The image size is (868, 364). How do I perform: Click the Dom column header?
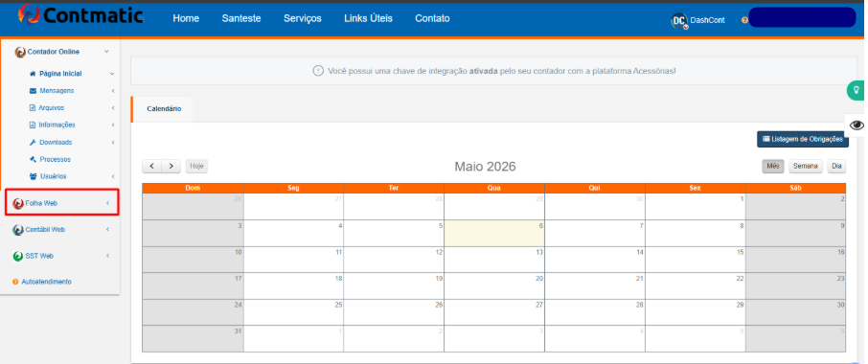coord(193,188)
